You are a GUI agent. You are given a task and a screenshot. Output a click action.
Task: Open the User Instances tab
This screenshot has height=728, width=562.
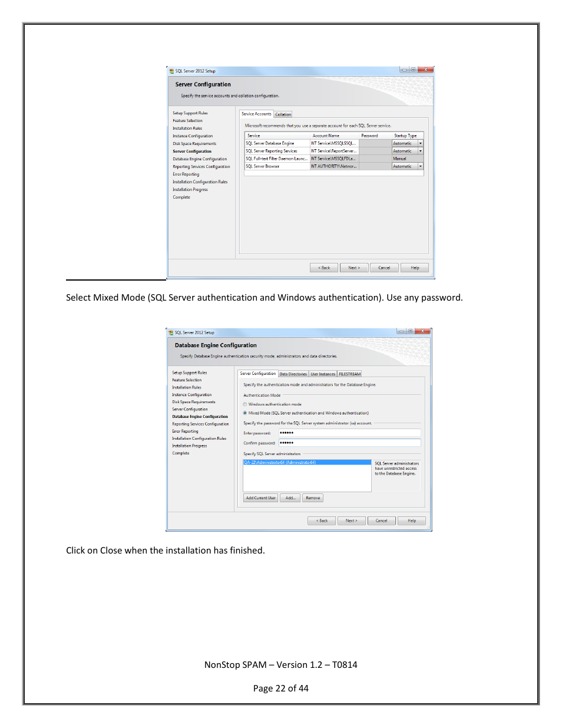pyautogui.click(x=323, y=374)
